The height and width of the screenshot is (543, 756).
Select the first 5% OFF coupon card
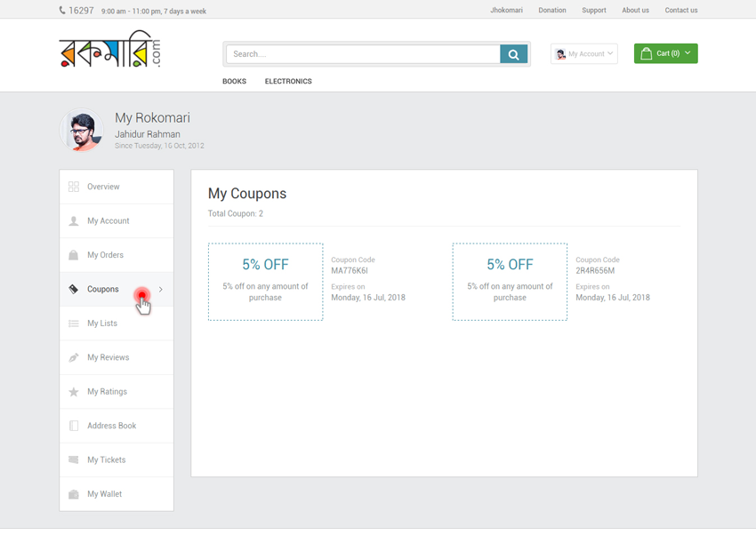tap(265, 282)
